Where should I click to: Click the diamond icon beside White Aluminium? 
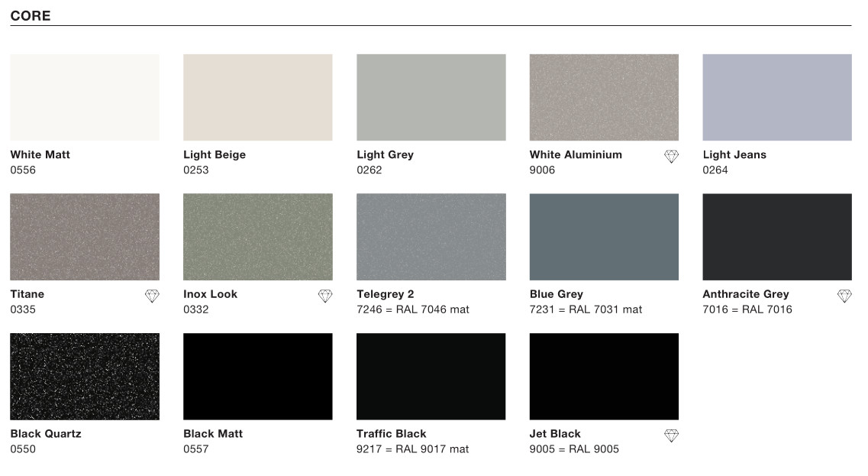(671, 157)
